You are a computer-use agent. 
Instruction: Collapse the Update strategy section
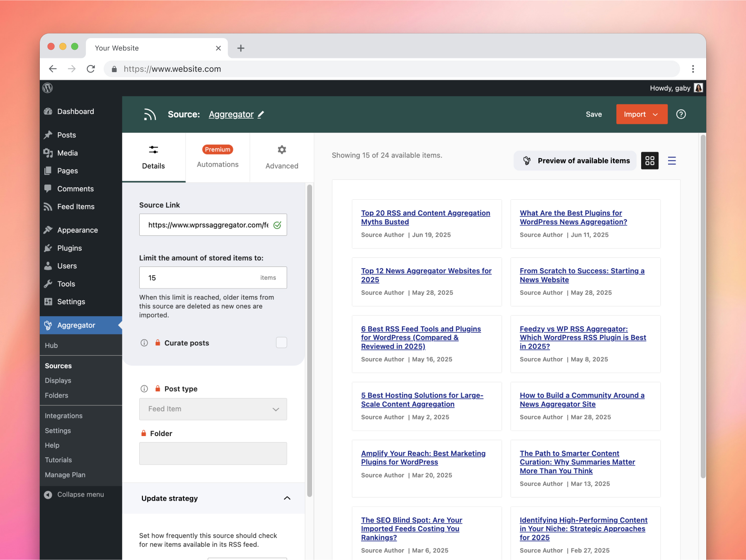point(287,498)
